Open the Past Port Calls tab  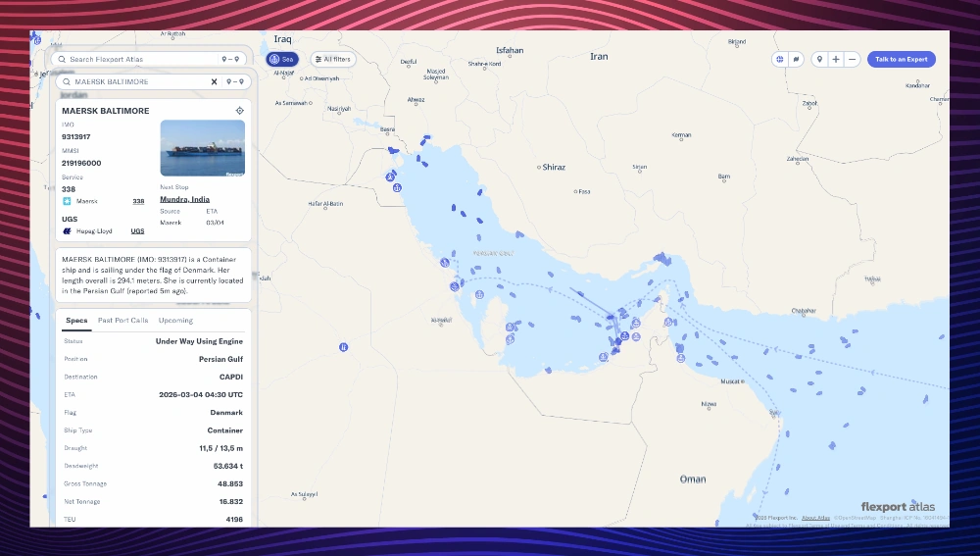pyautogui.click(x=123, y=321)
